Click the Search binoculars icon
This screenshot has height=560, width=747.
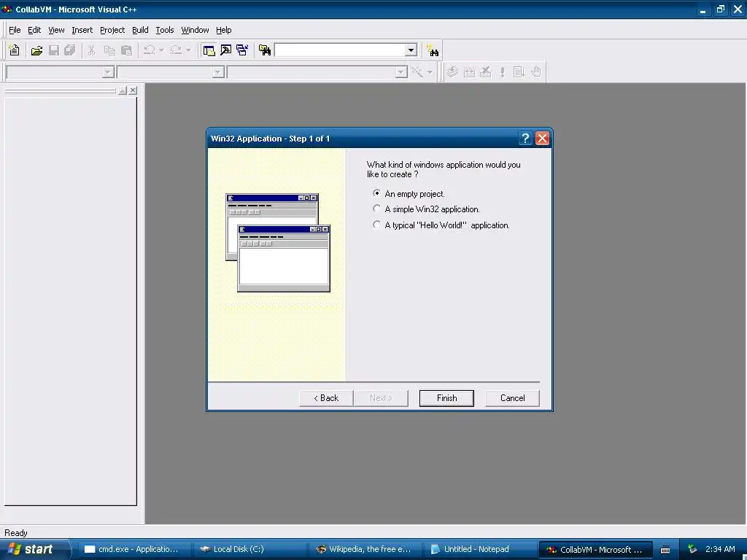point(433,50)
